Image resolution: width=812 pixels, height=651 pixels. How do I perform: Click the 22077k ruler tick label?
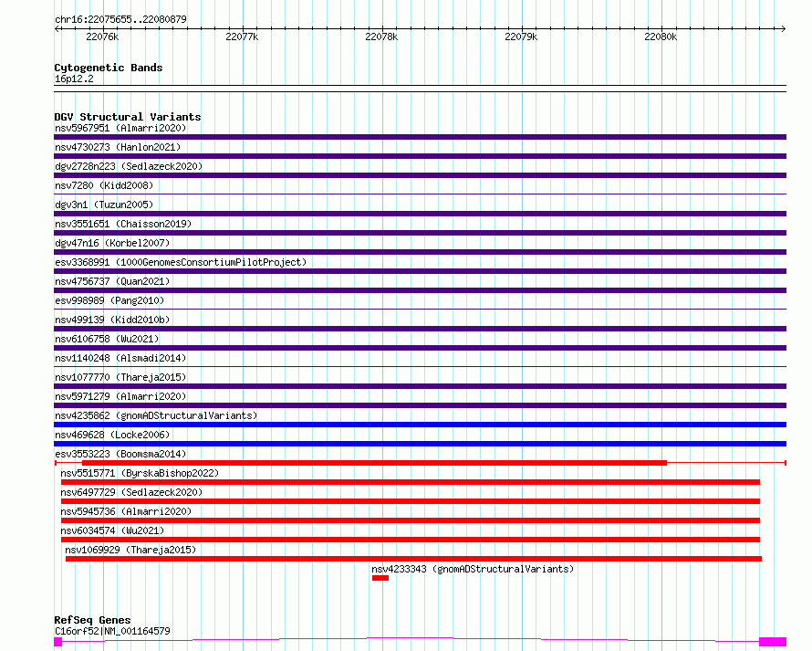pos(242,37)
